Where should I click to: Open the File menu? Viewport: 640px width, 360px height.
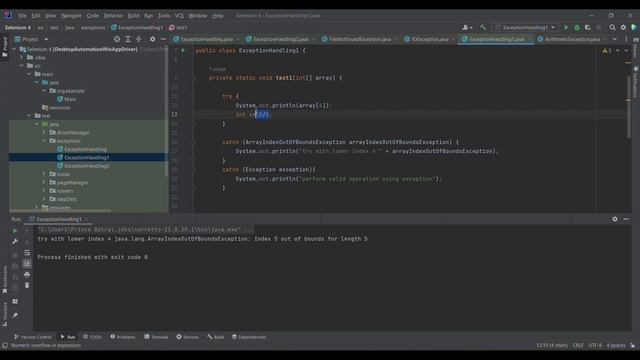pos(22,16)
